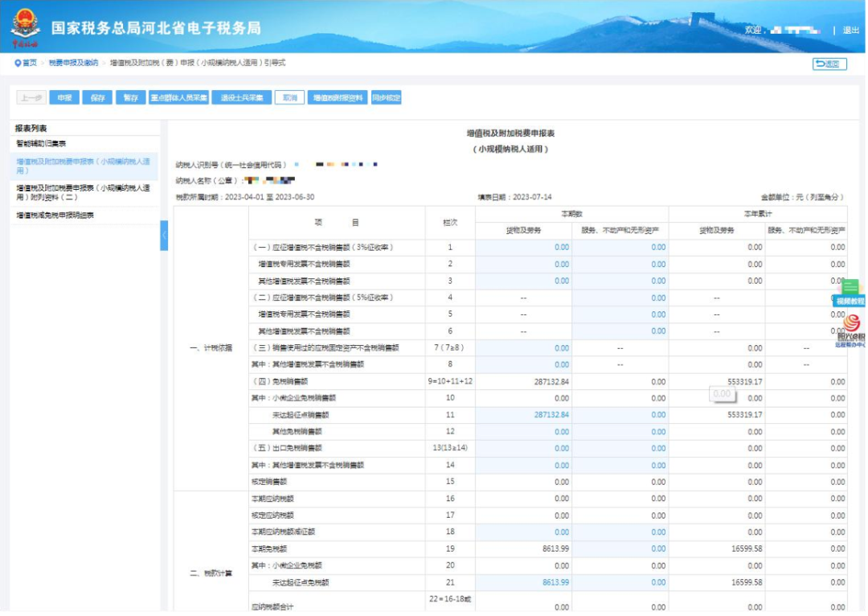Click the 暂存 temporary save button
Screen dimensions: 868x616
pyautogui.click(x=131, y=98)
